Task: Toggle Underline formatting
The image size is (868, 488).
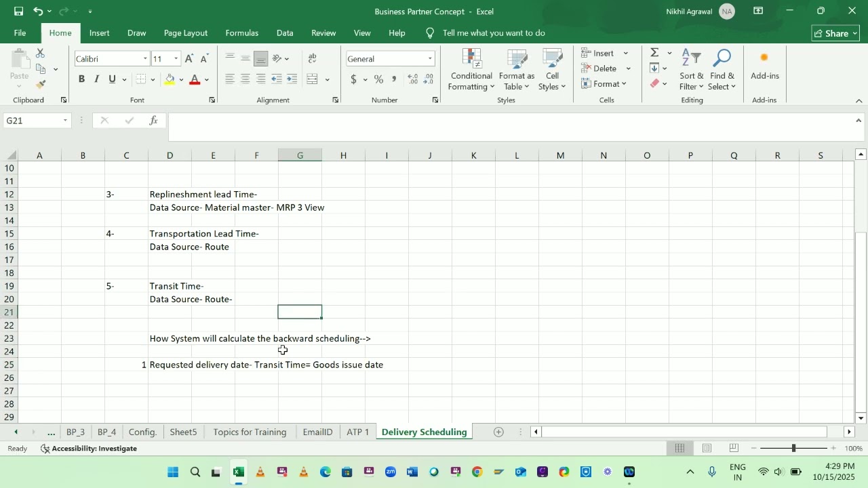Action: click(112, 79)
